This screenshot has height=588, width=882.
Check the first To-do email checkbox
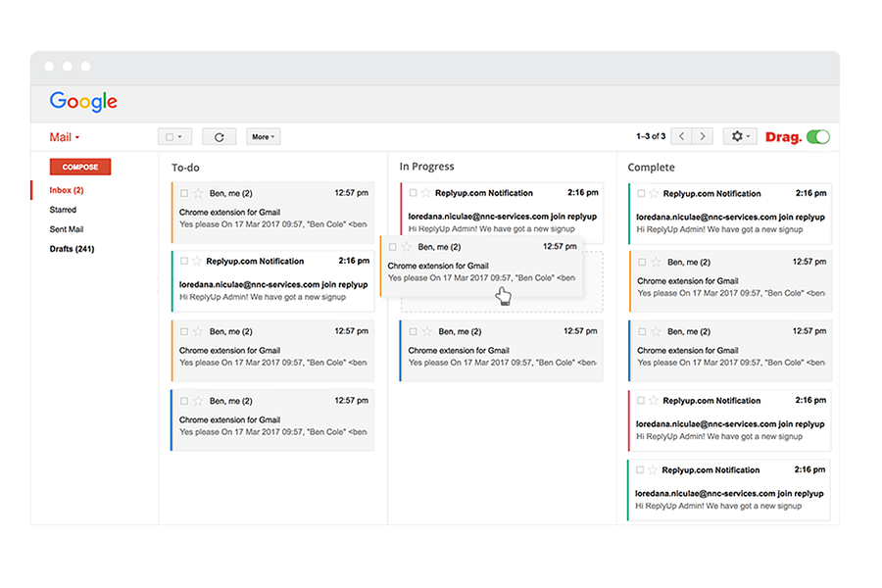(184, 194)
